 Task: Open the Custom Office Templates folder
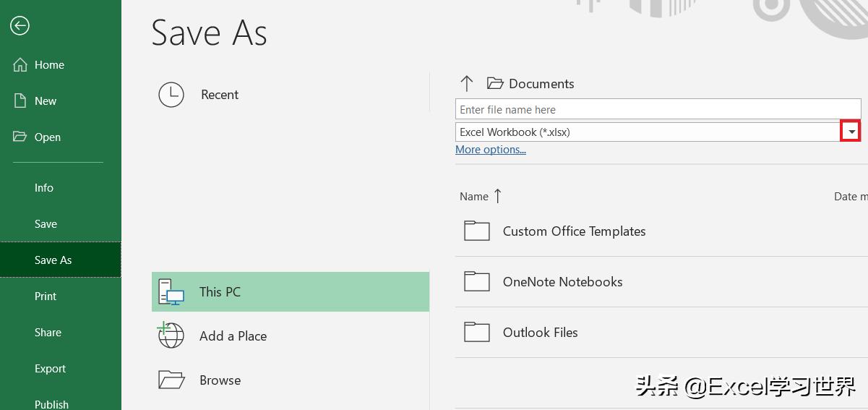(x=574, y=231)
